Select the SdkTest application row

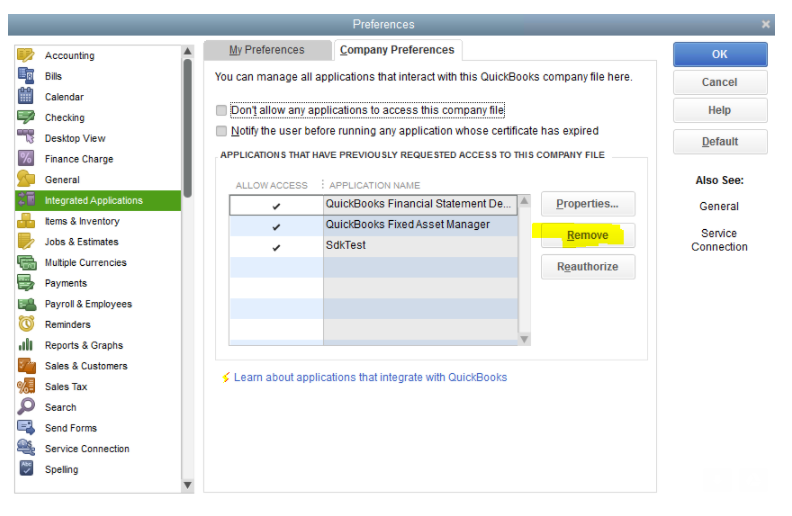point(374,247)
